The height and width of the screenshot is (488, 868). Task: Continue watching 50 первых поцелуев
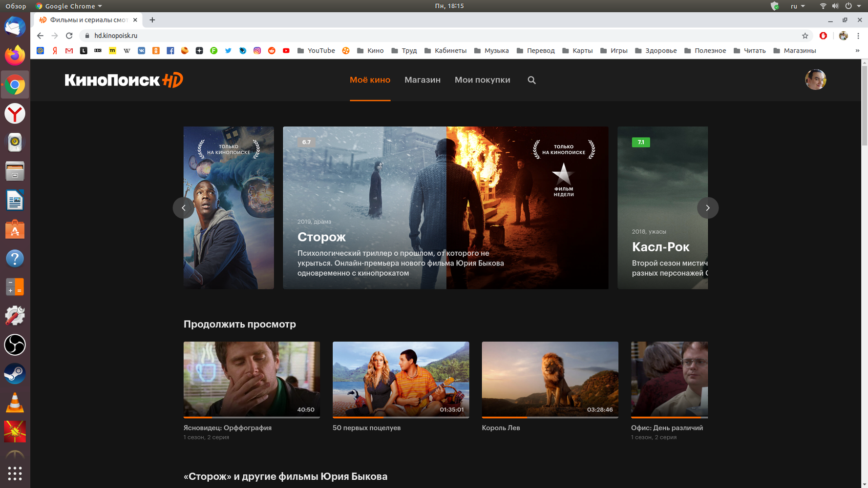tap(401, 380)
